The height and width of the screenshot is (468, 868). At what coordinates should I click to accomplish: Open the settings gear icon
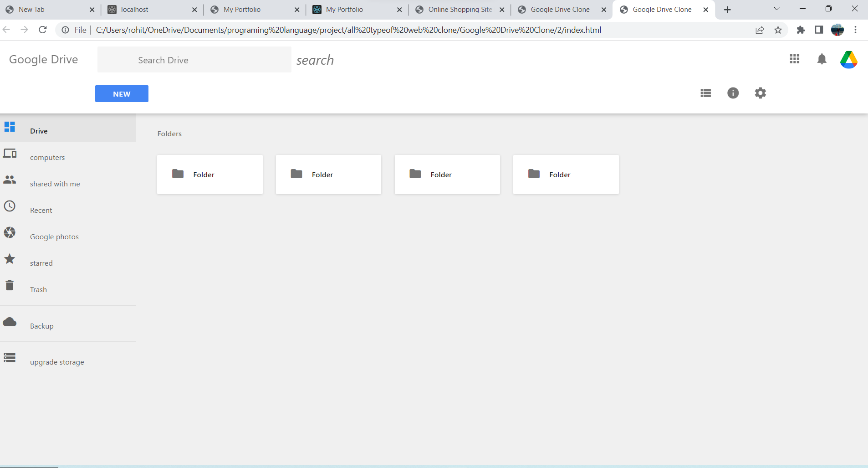pyautogui.click(x=761, y=93)
